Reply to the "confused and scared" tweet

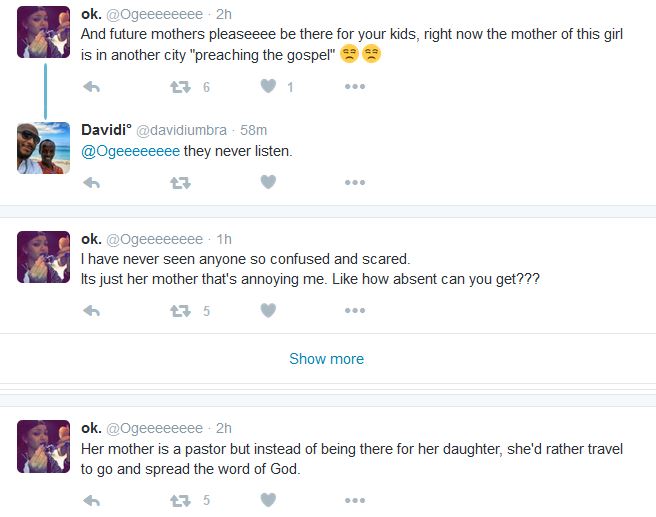[x=91, y=311]
